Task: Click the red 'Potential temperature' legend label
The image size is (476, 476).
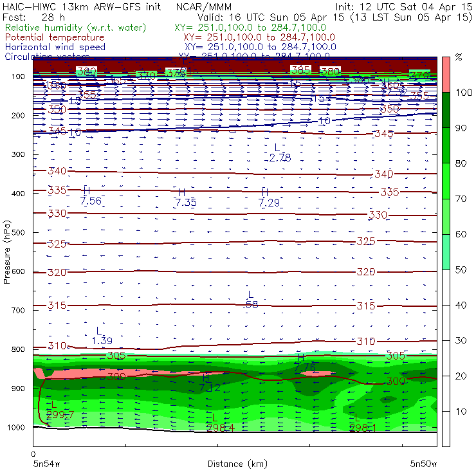Action: (55, 37)
